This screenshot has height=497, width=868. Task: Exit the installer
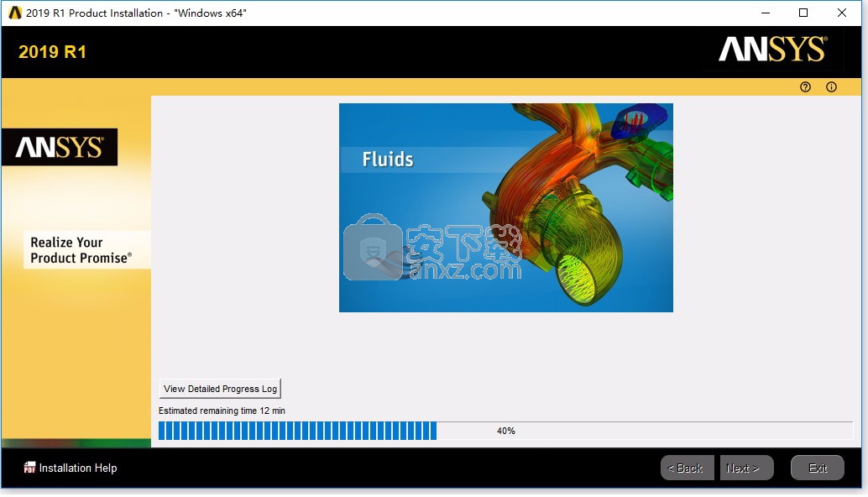point(817,468)
